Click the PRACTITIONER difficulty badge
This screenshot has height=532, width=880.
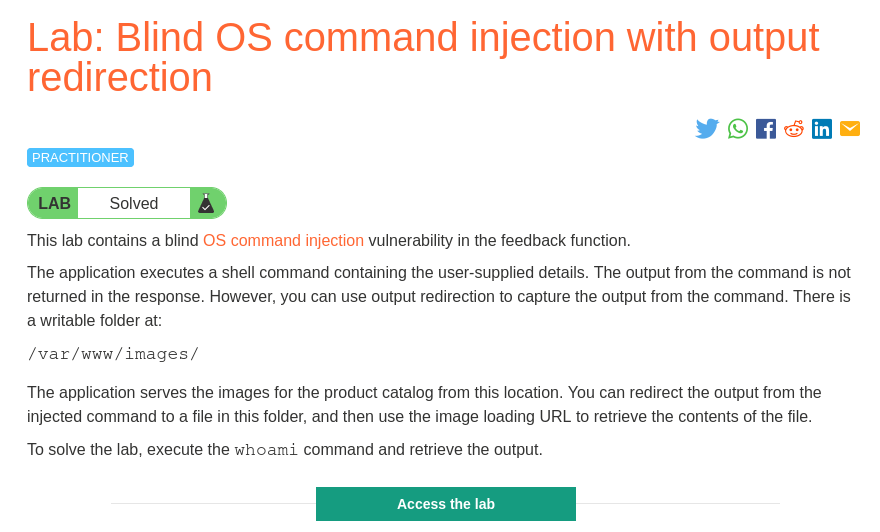point(80,158)
